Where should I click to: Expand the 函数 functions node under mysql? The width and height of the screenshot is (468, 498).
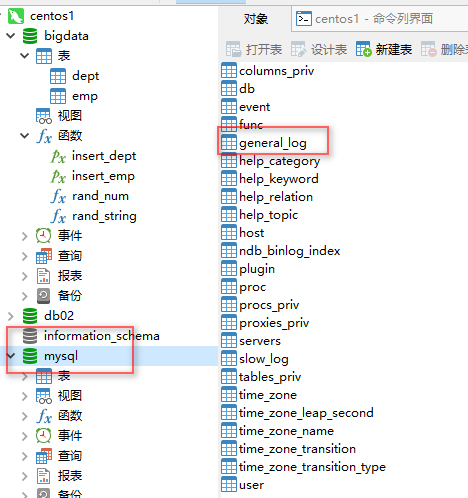25,416
